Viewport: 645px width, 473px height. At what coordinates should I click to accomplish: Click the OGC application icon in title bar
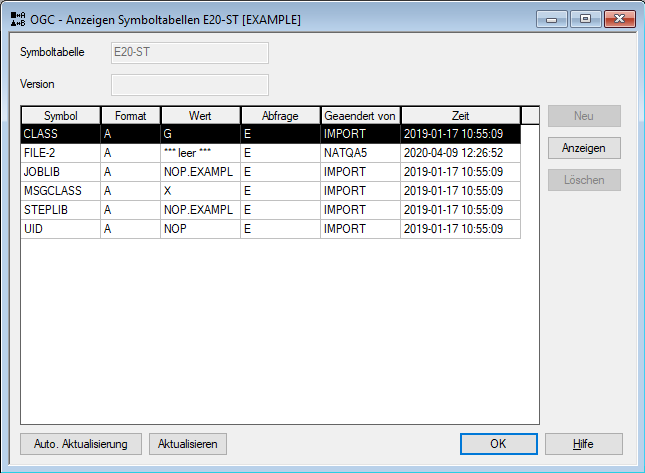click(17, 19)
